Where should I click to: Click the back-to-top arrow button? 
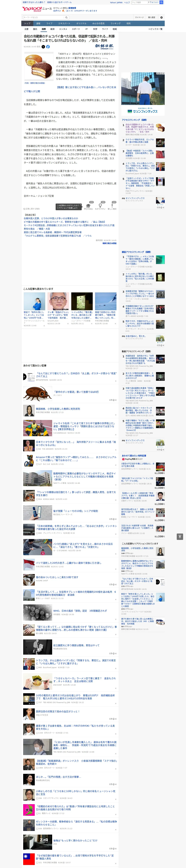coord(180,536)
